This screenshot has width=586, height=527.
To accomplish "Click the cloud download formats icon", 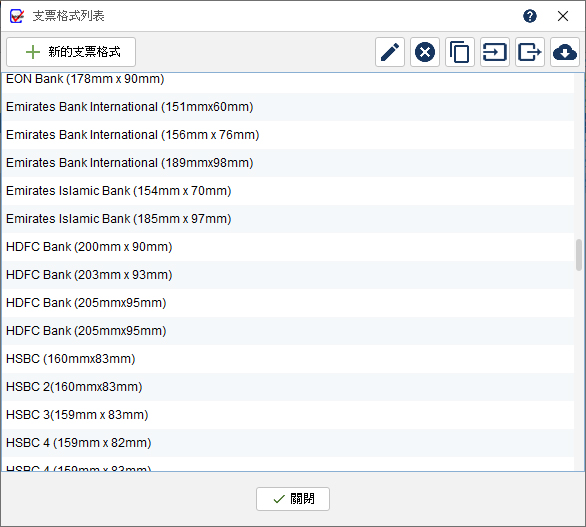I will (565, 52).
